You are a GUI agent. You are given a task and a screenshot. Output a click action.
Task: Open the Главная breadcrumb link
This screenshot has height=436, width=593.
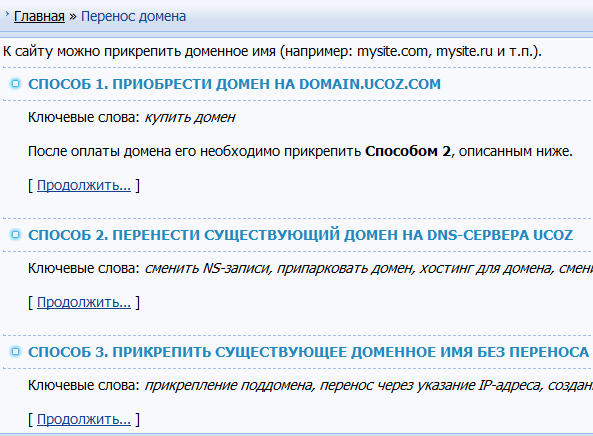39,17
